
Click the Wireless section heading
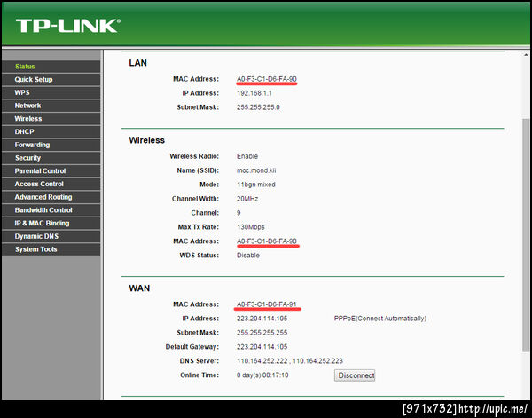(x=146, y=140)
